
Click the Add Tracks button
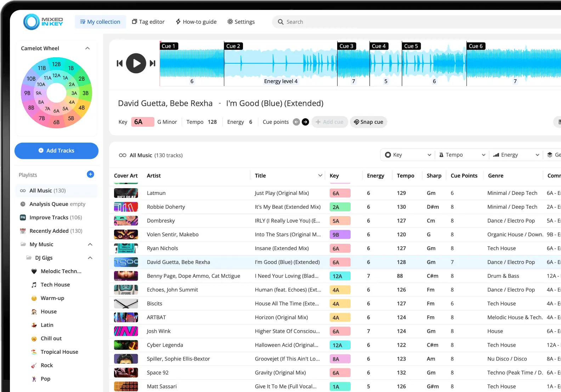(x=56, y=151)
